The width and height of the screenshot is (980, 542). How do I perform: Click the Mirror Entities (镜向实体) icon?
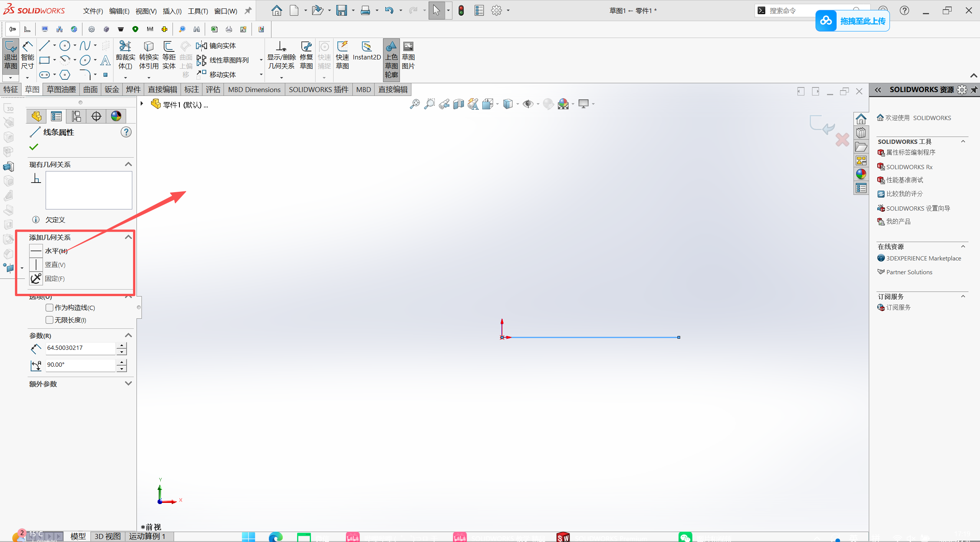[201, 46]
